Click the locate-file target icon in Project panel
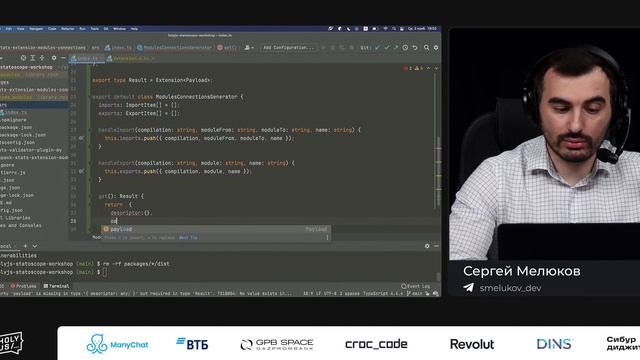 coord(23,58)
